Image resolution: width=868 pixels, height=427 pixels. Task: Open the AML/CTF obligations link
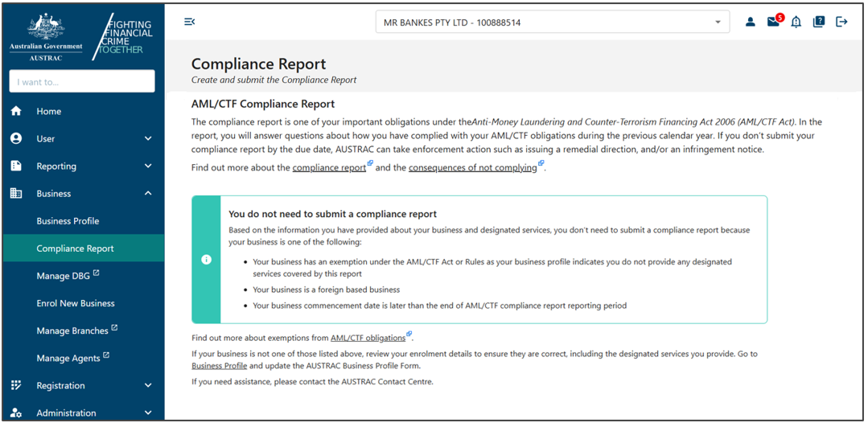pos(368,338)
